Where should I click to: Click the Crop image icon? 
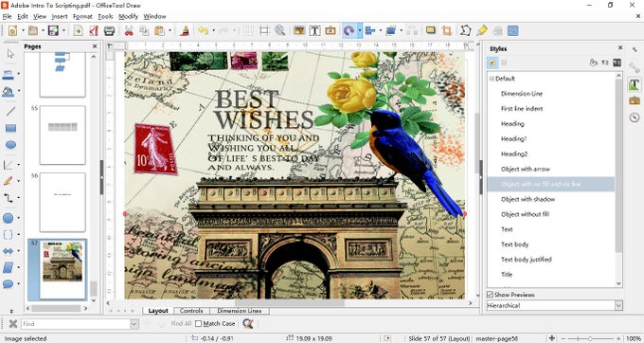446,31
